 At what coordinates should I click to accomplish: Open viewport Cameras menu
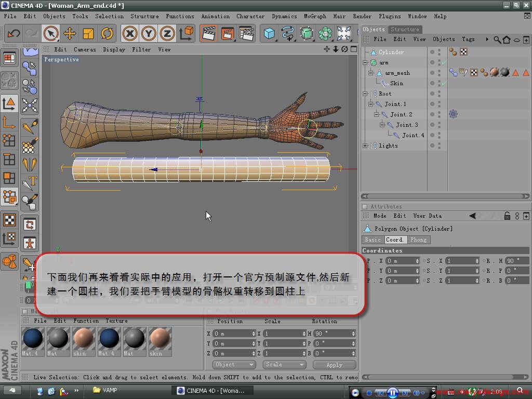tap(85, 49)
